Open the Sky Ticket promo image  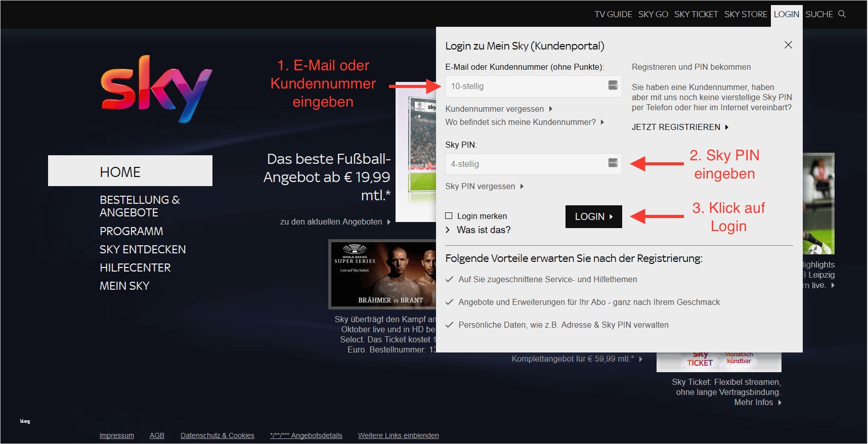tap(719, 362)
